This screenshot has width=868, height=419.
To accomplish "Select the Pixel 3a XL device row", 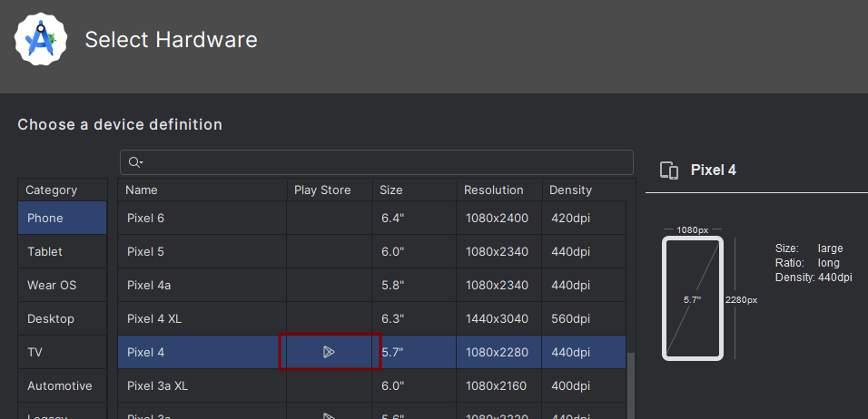I will point(372,385).
